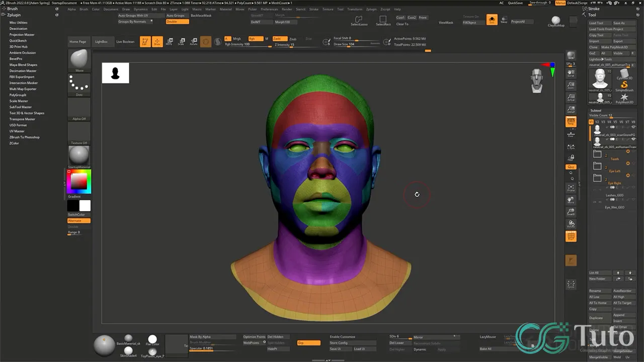Click the SimpleBrush tool icon
Screen dimensions: 644x362
coord(625,85)
